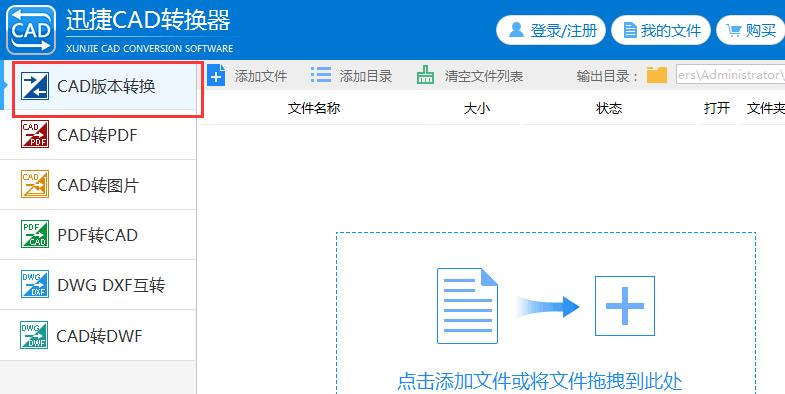The width and height of the screenshot is (785, 394).
Task: Click the document icon on 我的文件 button
Action: coord(630,31)
